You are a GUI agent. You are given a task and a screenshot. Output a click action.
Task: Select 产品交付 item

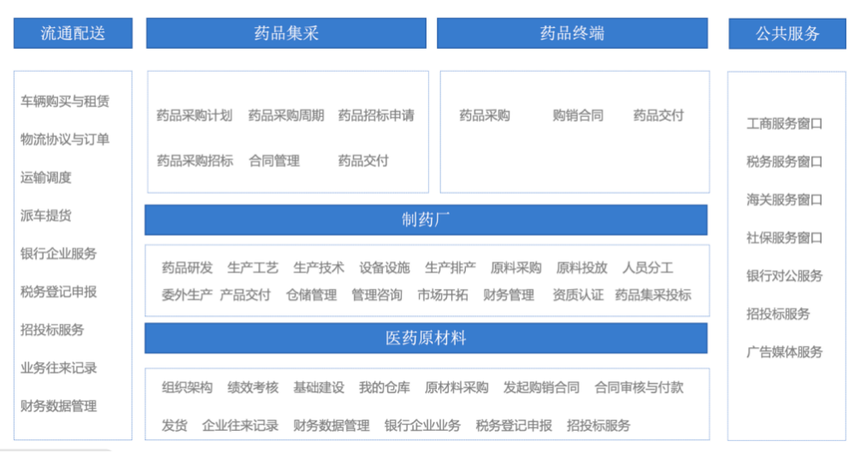[245, 295]
